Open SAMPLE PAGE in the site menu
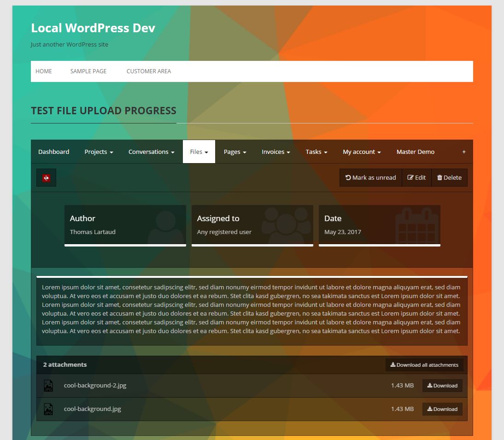The image size is (504, 440). (x=88, y=71)
